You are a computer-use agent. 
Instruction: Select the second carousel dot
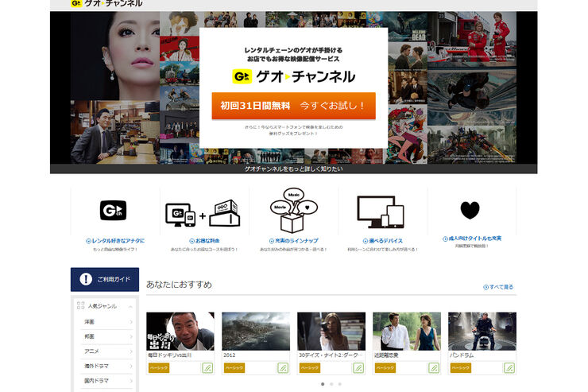[x=331, y=384]
